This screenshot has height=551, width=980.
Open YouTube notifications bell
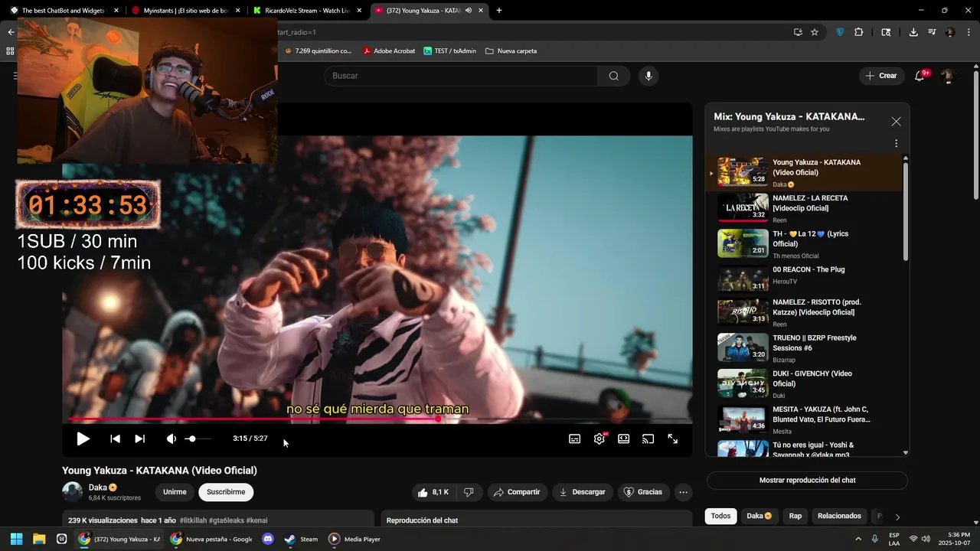click(x=920, y=76)
